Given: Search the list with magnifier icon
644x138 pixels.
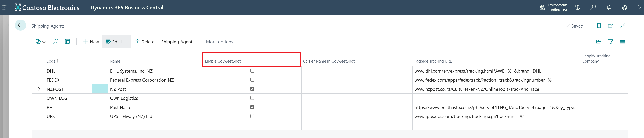Looking at the screenshot, I should pyautogui.click(x=55, y=42).
